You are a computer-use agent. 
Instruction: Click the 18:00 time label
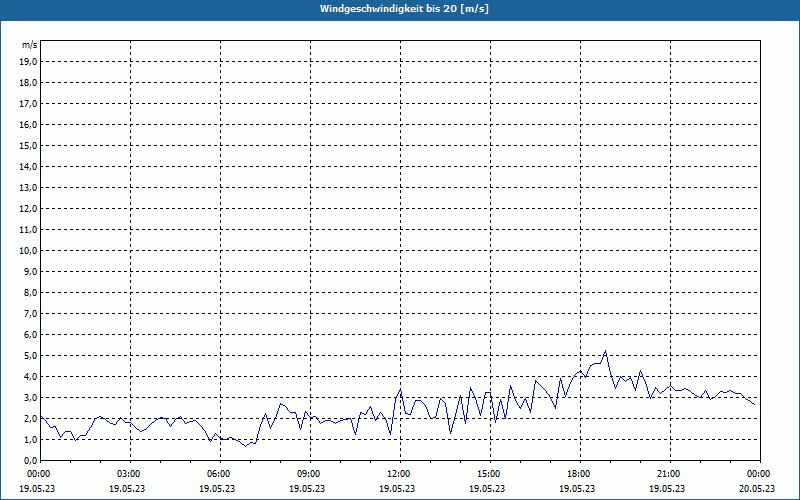580,474
